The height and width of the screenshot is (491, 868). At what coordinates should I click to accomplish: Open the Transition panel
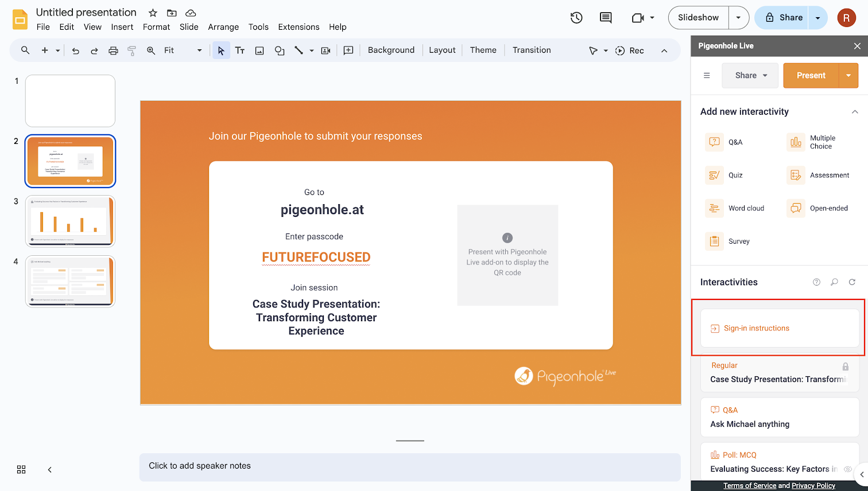point(532,50)
